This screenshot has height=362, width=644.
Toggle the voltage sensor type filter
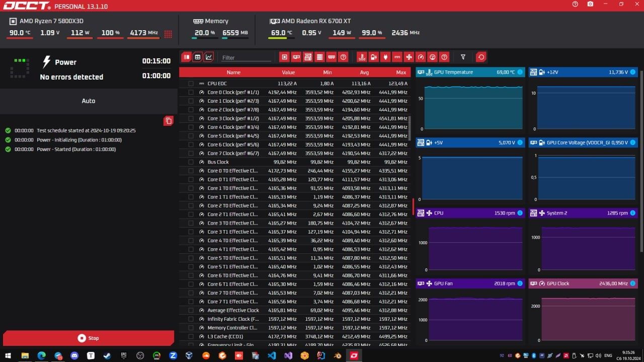373,57
